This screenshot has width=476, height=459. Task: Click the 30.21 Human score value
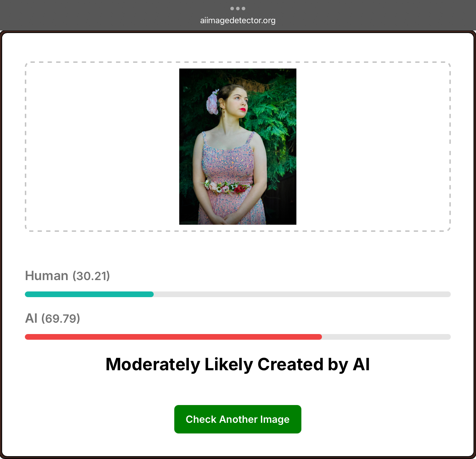coord(91,276)
